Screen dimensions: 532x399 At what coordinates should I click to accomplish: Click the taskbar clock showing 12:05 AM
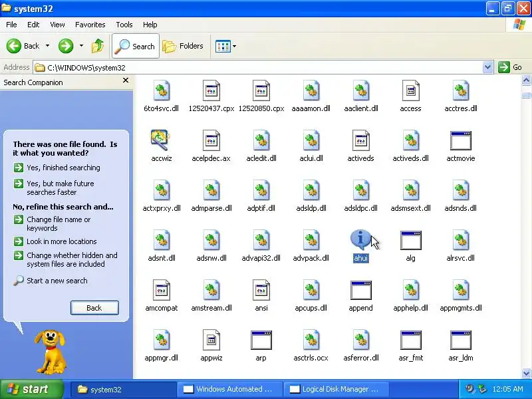[507, 389]
